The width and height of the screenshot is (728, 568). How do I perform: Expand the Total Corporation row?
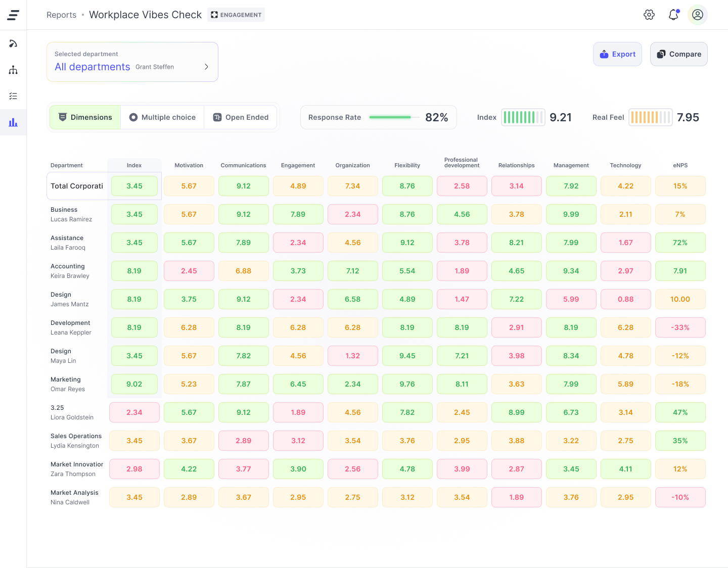click(x=77, y=186)
